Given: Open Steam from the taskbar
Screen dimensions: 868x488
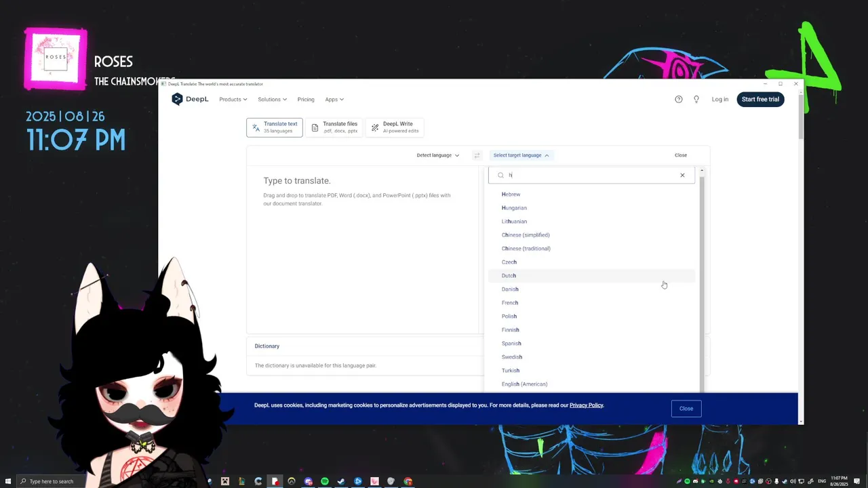Looking at the screenshot, I should (x=341, y=481).
